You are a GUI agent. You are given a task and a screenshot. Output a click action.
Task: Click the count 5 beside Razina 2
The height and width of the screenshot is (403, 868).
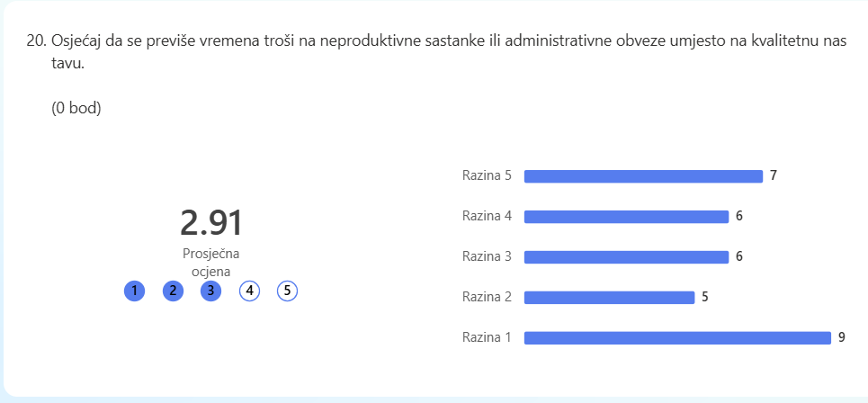(x=704, y=297)
